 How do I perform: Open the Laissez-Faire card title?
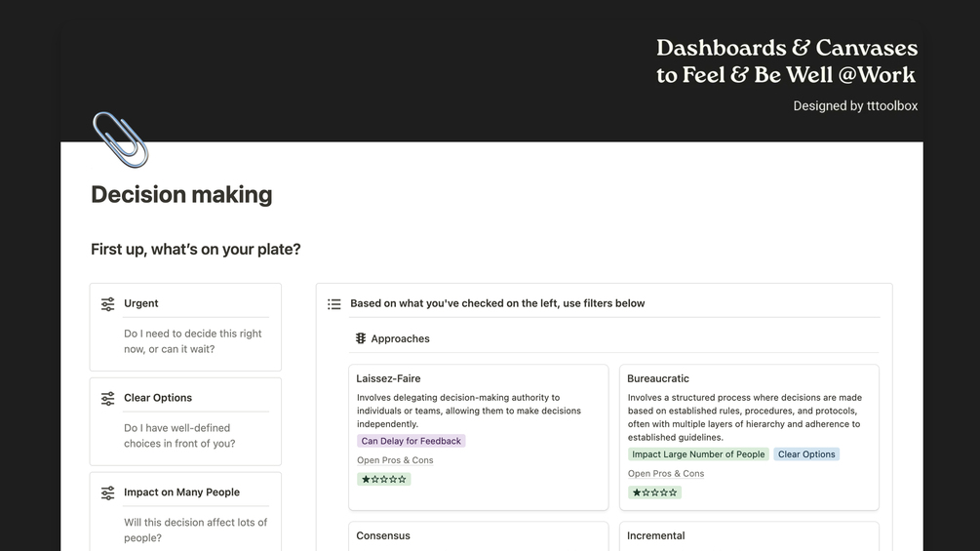(389, 378)
